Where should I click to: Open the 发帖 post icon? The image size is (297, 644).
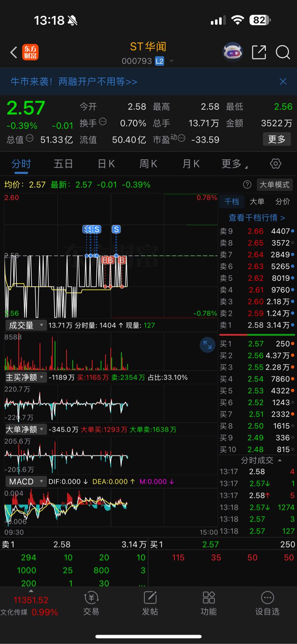[150, 603]
